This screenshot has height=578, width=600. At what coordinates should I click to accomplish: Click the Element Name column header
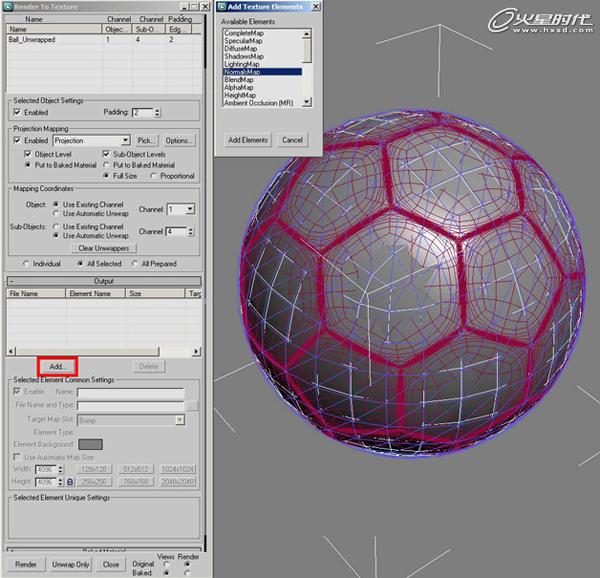[x=95, y=293]
